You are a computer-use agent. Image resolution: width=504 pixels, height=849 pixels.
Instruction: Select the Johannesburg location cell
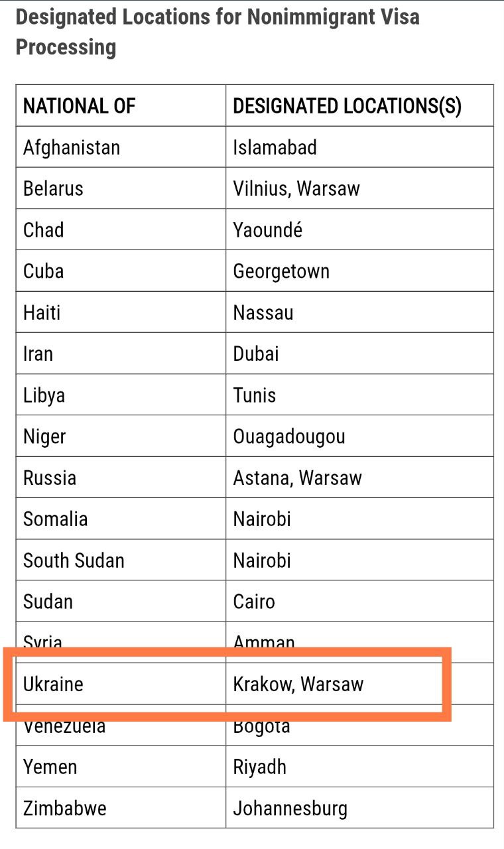[290, 808]
